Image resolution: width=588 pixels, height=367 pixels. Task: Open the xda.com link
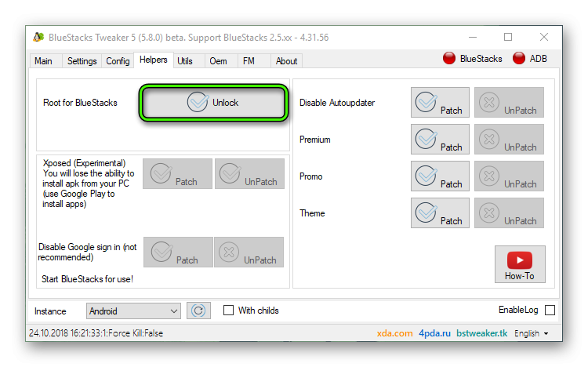[394, 333]
